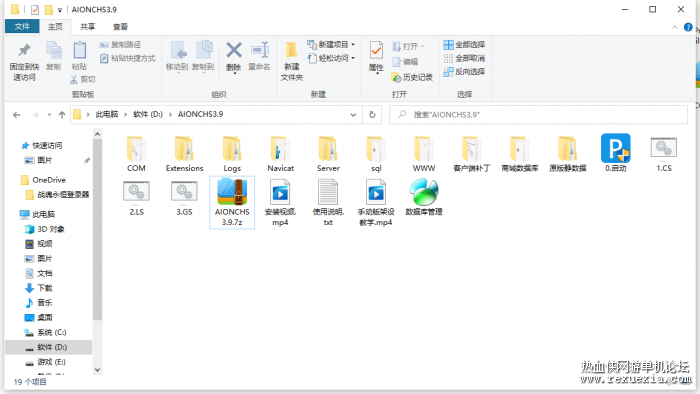This screenshot has height=394, width=700.
Task: Click Select All (全部选择)
Action: click(464, 45)
